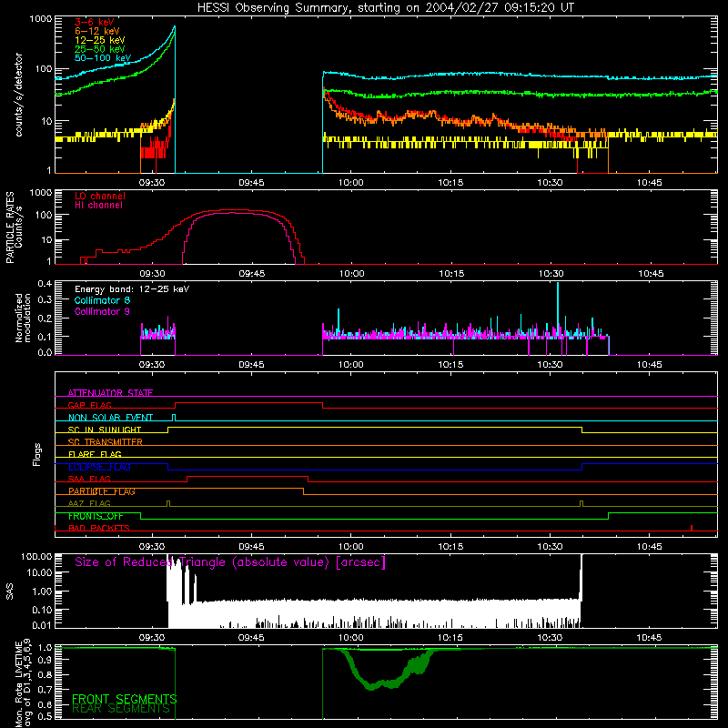Click the BAD_PACKETS flag label

tap(99, 528)
